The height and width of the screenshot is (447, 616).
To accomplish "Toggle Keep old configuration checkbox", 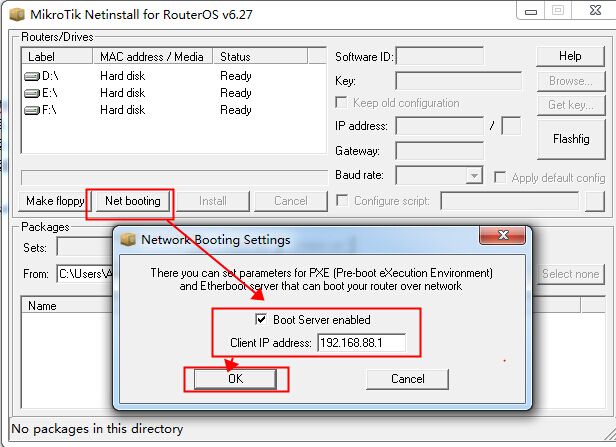I will coord(341,103).
